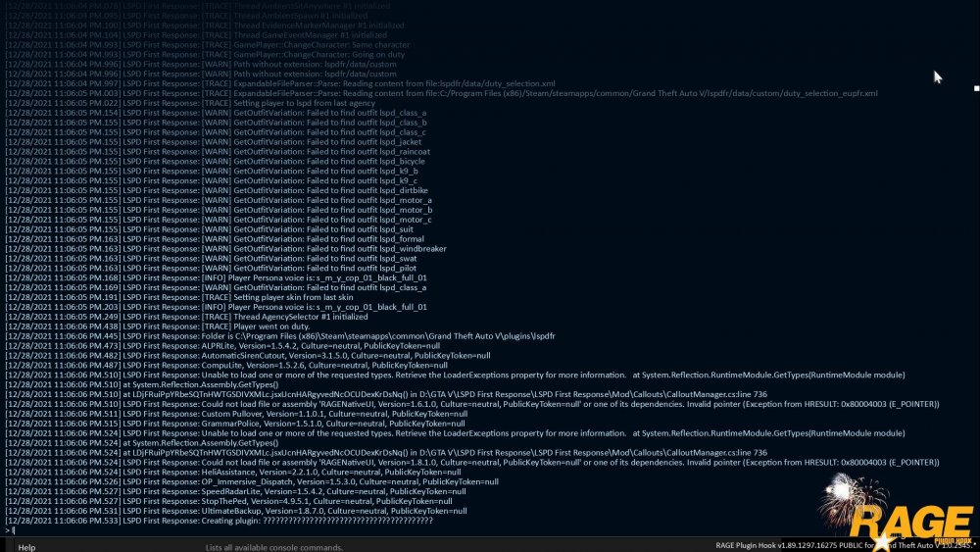Select the 'Failed to find outfit lspd_suit' line
The height and width of the screenshot is (552, 980).
click(210, 228)
